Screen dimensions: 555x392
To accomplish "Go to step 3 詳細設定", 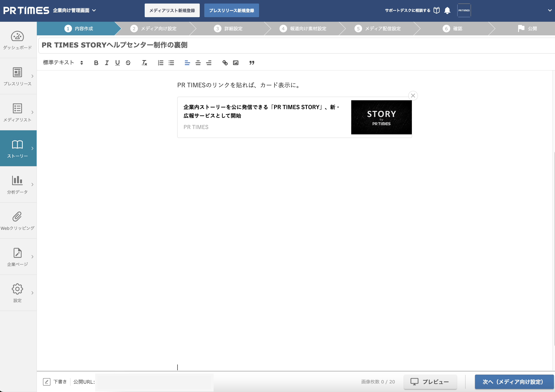I will [x=228, y=29].
